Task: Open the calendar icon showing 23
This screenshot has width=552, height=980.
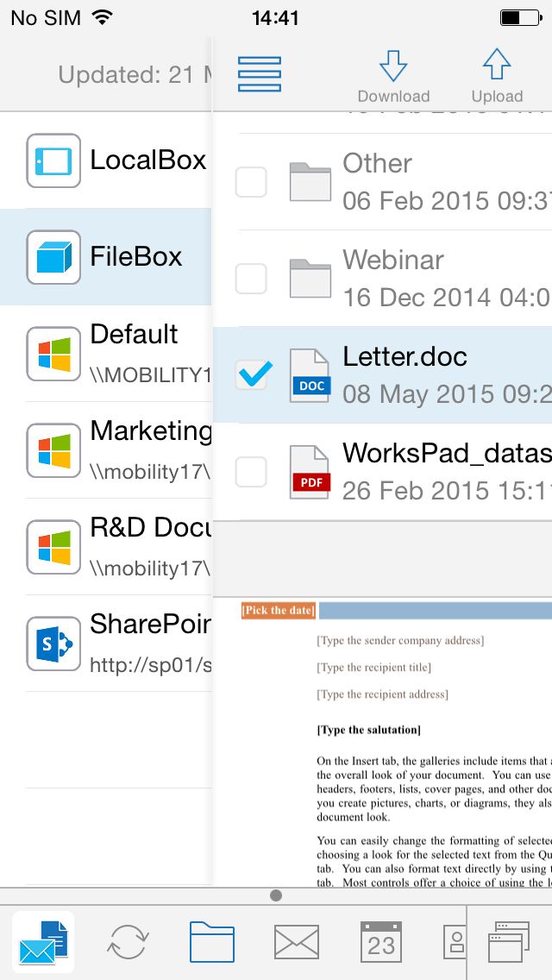Action: [381, 942]
